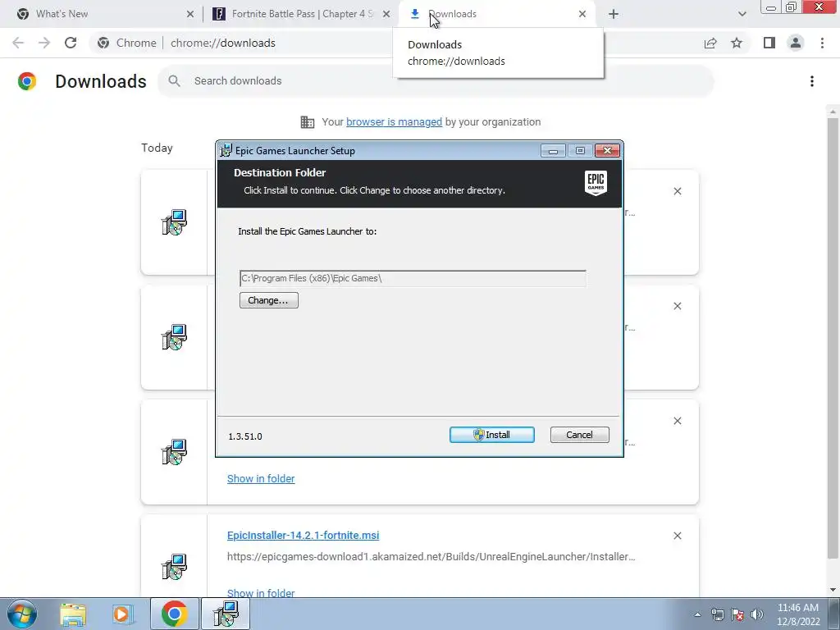Image resolution: width=840 pixels, height=630 pixels.
Task: Open Windows Media Player from taskbar
Action: click(122, 614)
